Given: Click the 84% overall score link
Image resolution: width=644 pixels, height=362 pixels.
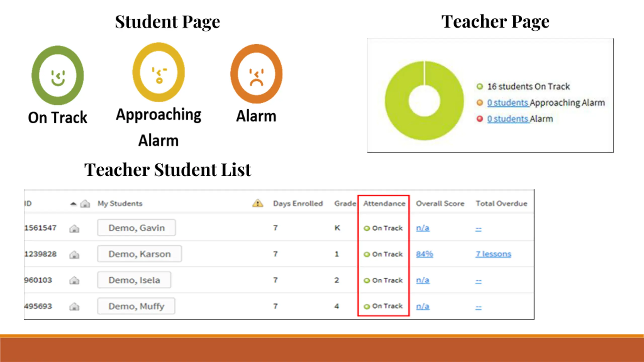Looking at the screenshot, I should 424,254.
